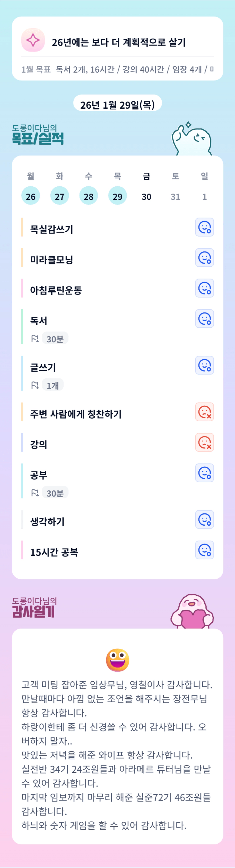This screenshot has height=868, width=235.
Task: Click the 1개 goal tag under 글쓰기
Action: pos(53,385)
